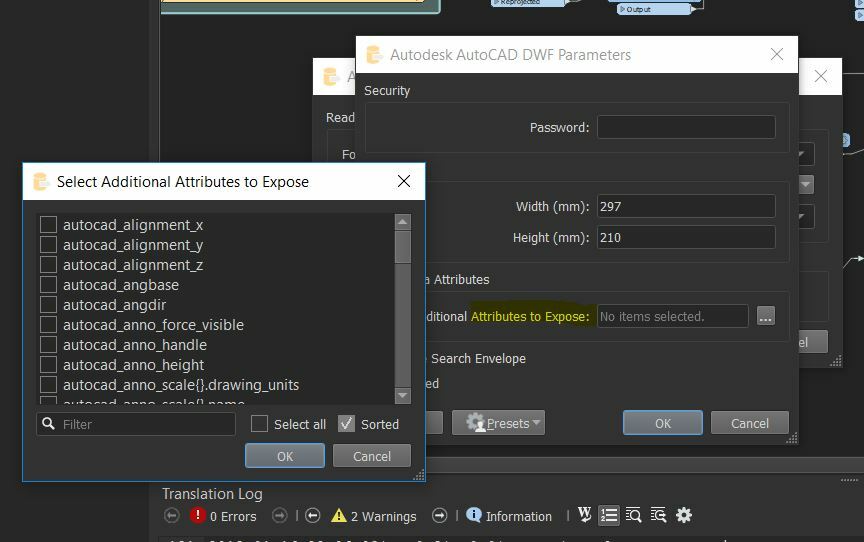The height and width of the screenshot is (542, 864).
Task: Confirm attribute selection with OK
Action: pyautogui.click(x=285, y=456)
